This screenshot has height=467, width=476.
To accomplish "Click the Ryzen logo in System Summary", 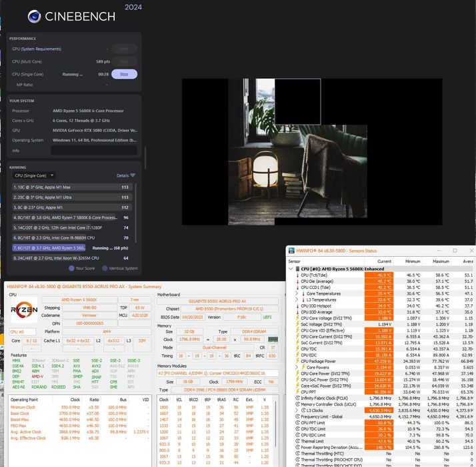I will 24,310.
